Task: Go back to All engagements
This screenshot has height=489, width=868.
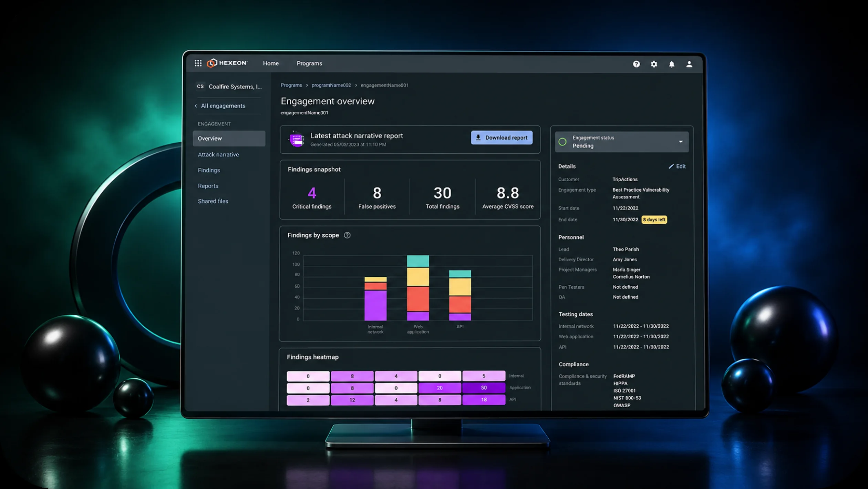Action: [x=223, y=106]
